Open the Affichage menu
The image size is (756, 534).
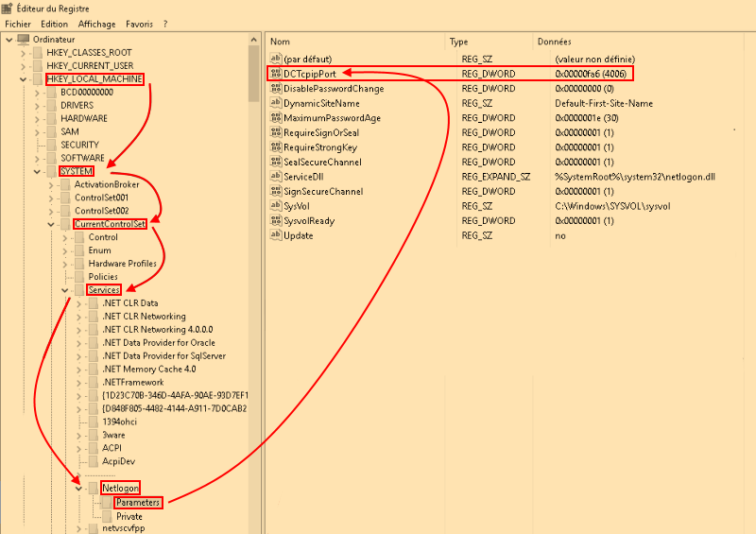(96, 25)
